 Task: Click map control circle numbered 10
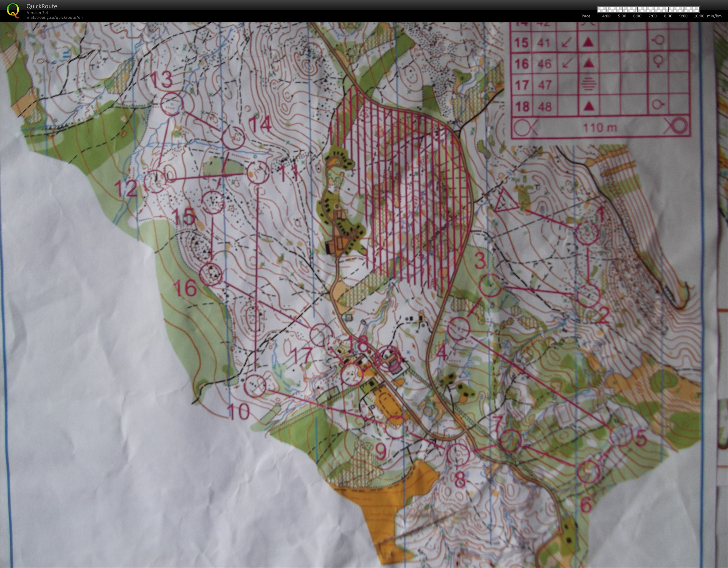(255, 386)
